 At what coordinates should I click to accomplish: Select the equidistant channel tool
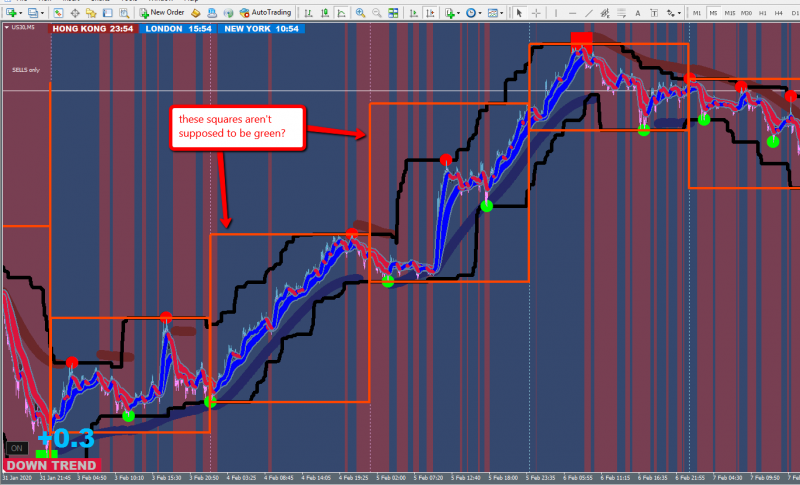click(605, 13)
